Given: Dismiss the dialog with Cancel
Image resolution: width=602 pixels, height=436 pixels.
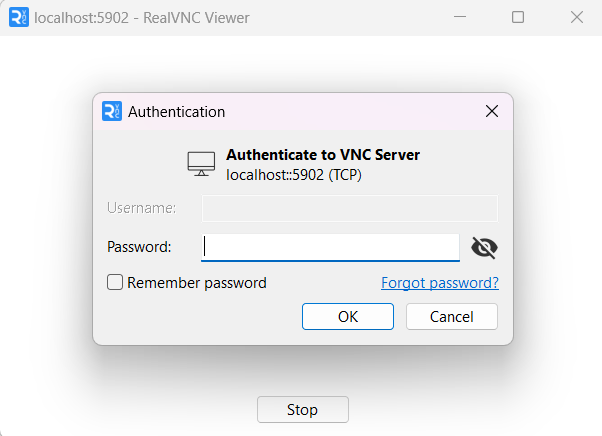Looking at the screenshot, I should [x=452, y=317].
